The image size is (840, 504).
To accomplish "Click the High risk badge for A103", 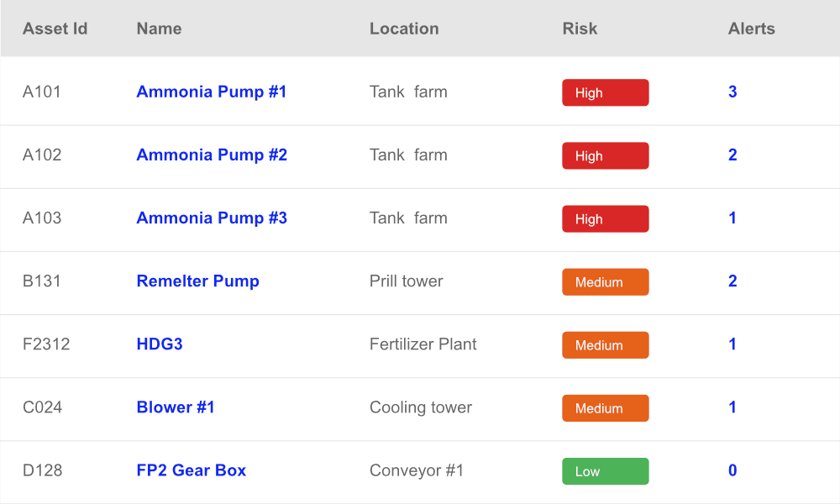I will click(606, 219).
